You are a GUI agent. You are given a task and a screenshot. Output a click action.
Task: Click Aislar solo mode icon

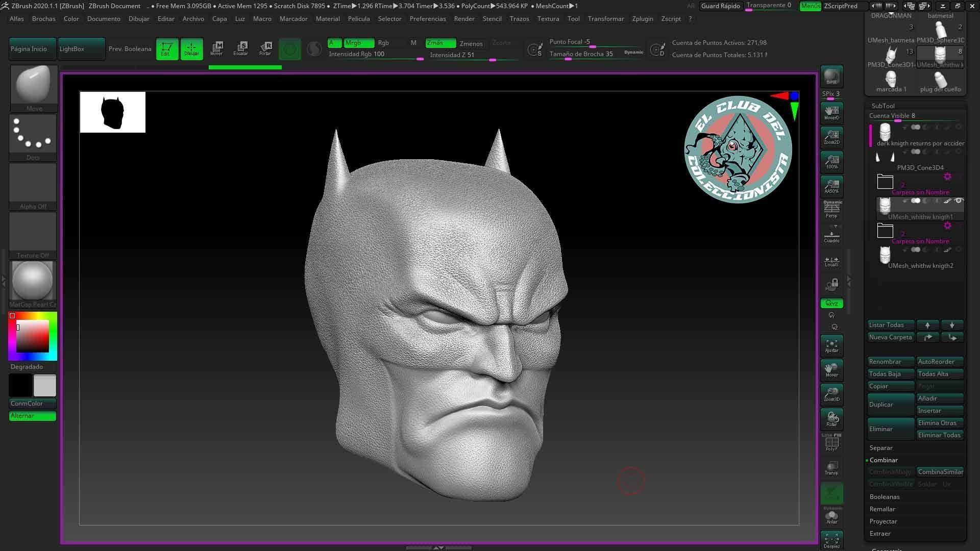coord(831,516)
